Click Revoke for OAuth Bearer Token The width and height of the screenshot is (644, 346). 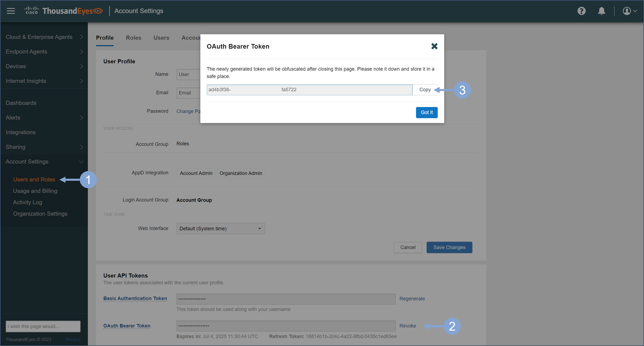[x=407, y=326]
